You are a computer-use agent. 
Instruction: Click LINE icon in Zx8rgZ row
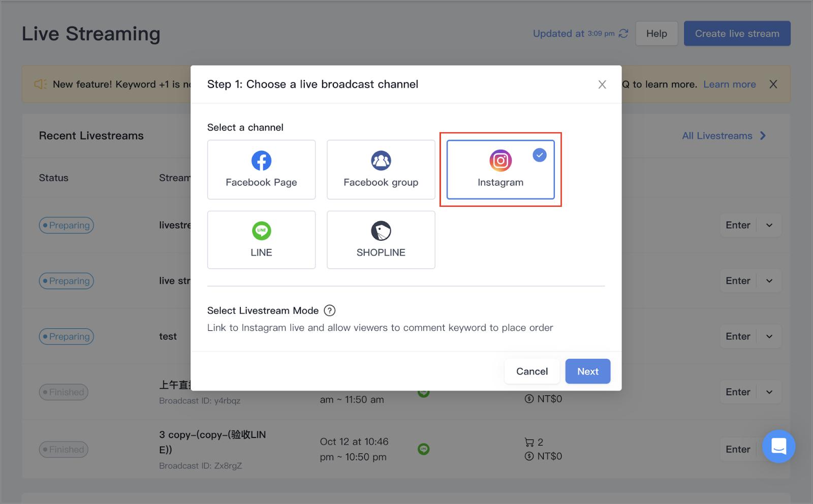click(424, 449)
